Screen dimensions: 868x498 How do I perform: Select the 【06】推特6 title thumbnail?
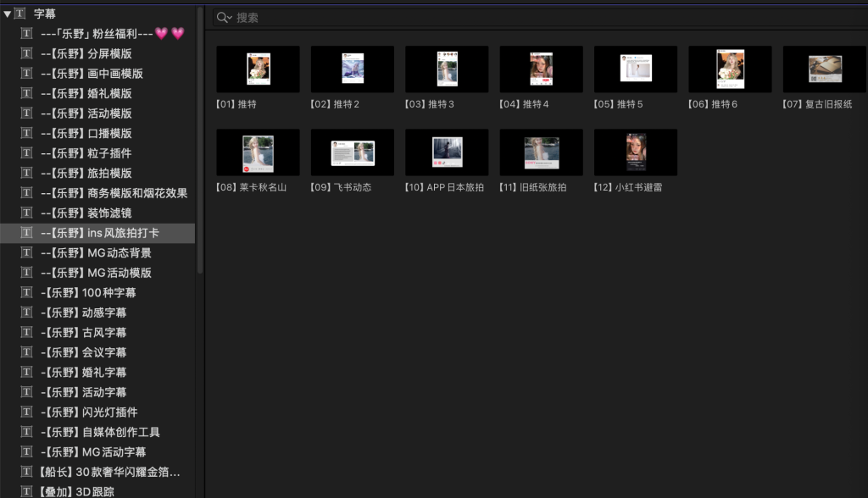point(730,69)
